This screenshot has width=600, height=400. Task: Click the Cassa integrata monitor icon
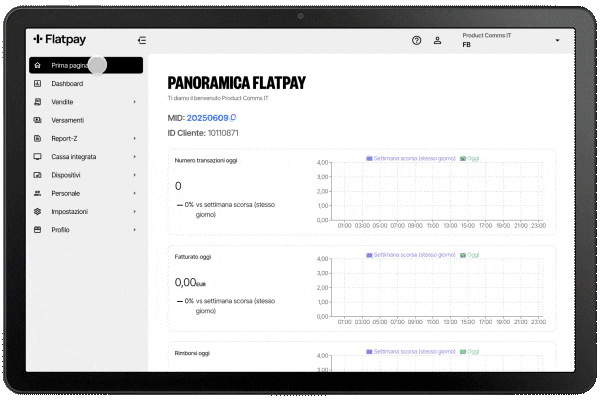click(x=38, y=157)
